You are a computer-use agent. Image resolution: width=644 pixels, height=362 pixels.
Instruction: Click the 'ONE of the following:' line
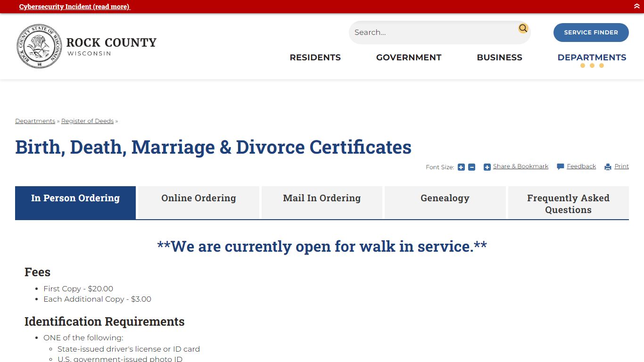point(83,337)
